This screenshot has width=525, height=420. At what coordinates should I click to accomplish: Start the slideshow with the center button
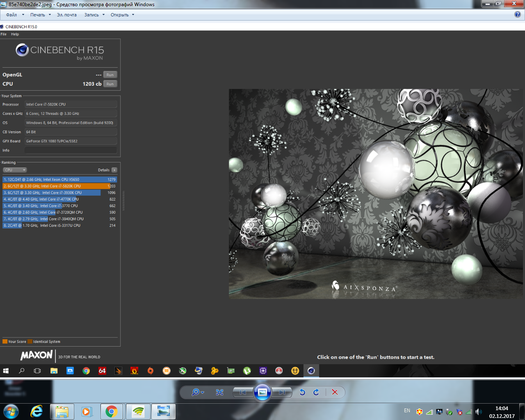[262, 392]
